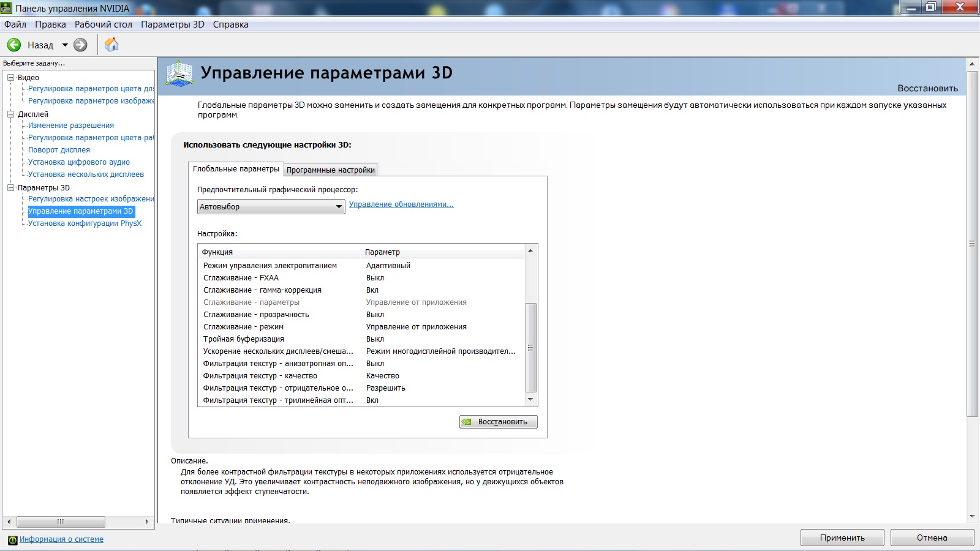Screen dimensions: 980x551
Task: Click main page scroll down arrow
Action: (x=972, y=516)
